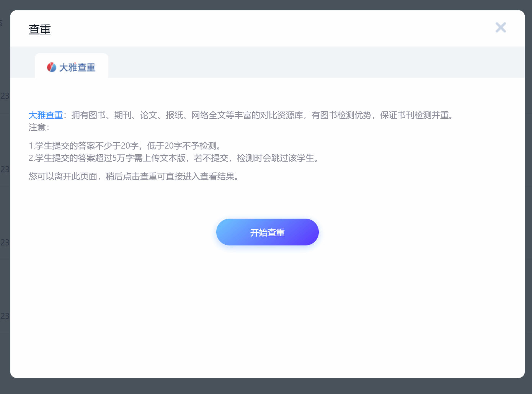Screen dimensions: 532x394
Task: Open the blue 大雅查重 link
Action: pos(46,115)
